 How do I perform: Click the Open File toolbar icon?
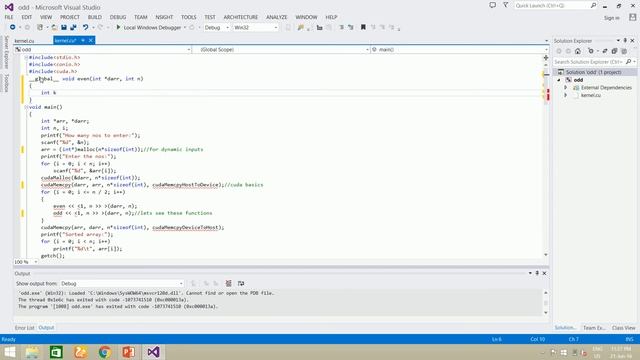click(x=54, y=27)
